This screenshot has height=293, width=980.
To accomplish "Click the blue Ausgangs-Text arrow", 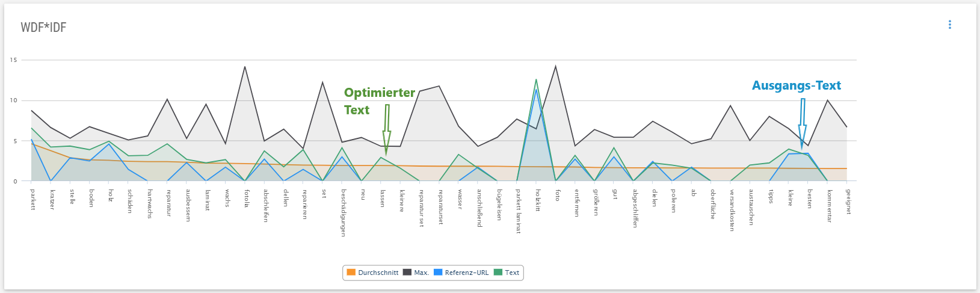I will click(x=802, y=123).
